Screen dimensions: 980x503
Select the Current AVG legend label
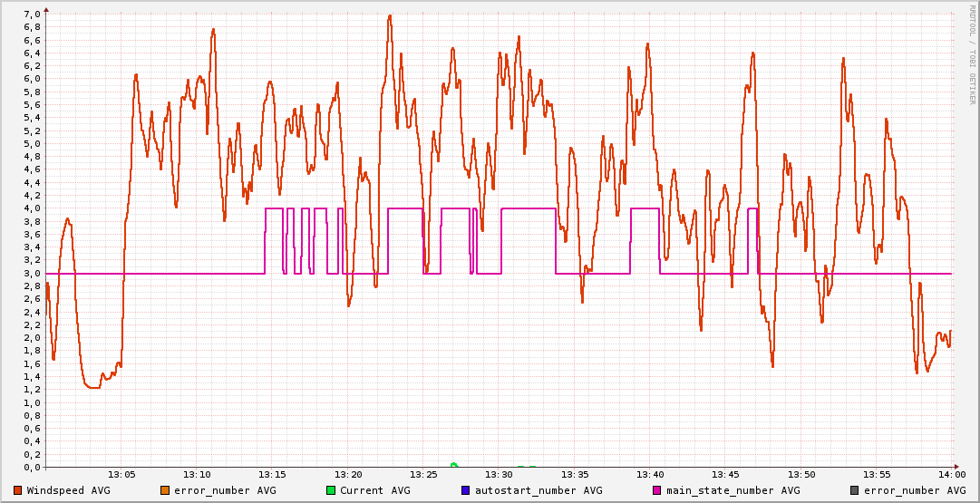coord(374,490)
